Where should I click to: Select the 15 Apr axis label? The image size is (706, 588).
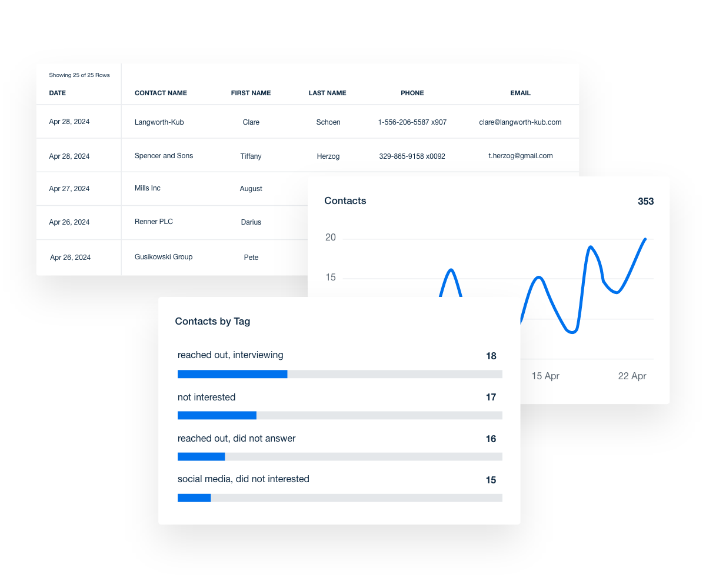pos(545,376)
